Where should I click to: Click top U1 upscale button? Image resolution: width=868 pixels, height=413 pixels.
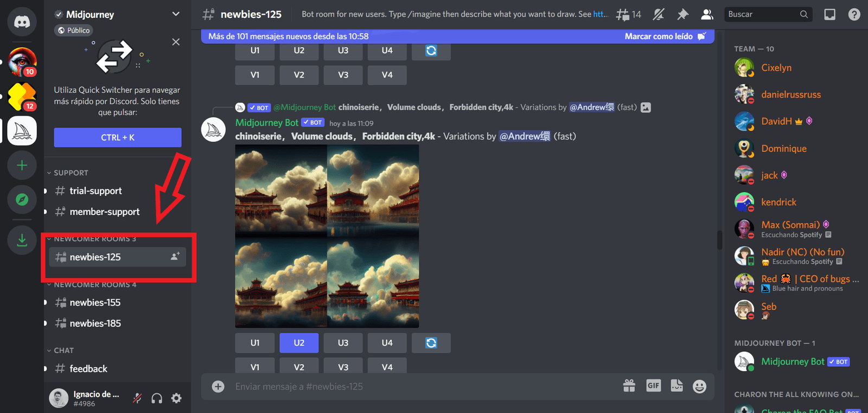[255, 50]
